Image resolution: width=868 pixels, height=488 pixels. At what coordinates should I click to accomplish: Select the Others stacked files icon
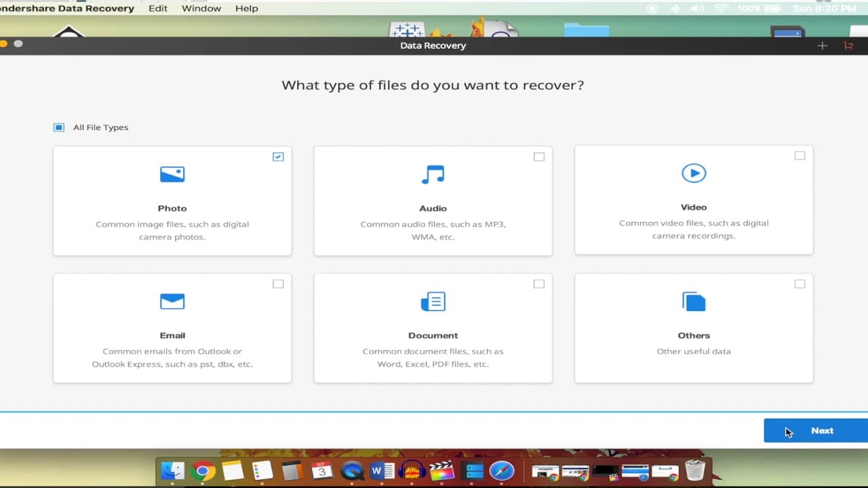point(694,302)
